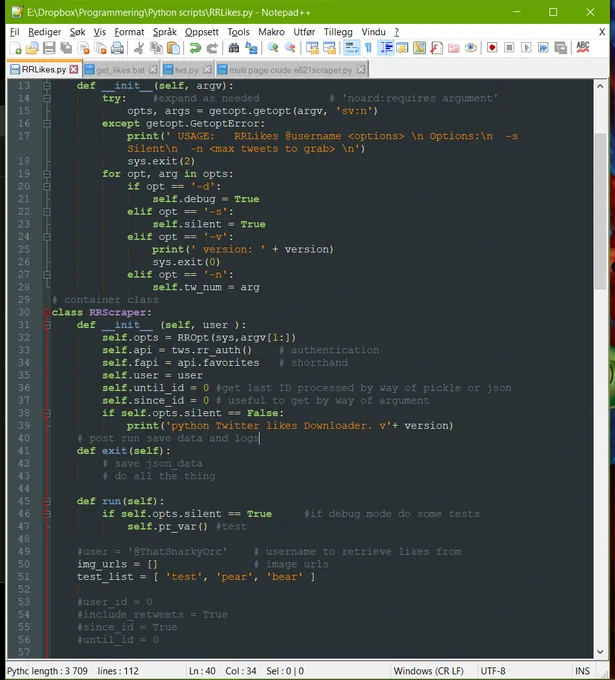Screen dimensions: 615x680
Task: Open the Rediger menu
Action: click(x=45, y=32)
